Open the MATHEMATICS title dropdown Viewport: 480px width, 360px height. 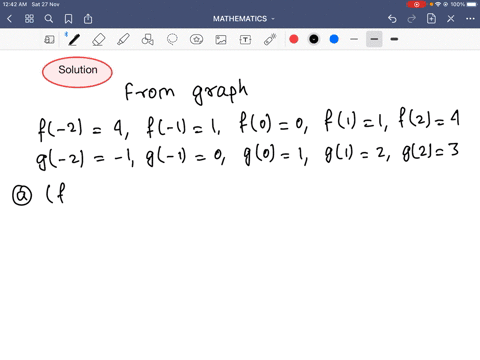(244, 19)
